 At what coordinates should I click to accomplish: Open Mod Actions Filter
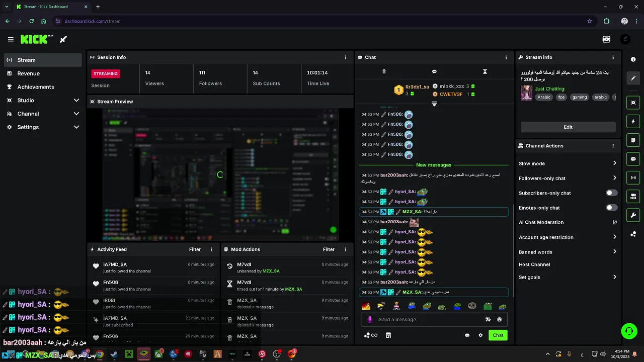pos(329,249)
